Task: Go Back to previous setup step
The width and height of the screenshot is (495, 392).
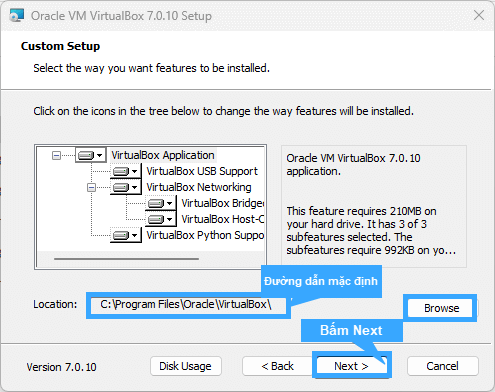Action: tap(277, 366)
